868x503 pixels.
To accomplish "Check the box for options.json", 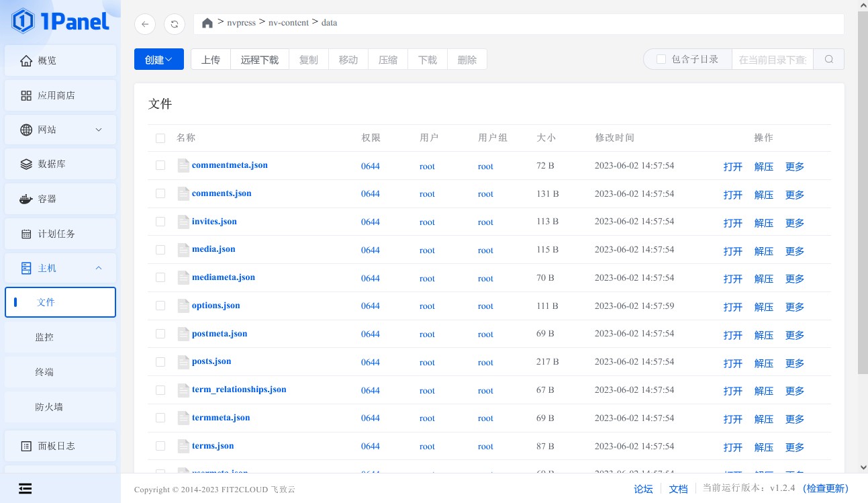I will [160, 306].
